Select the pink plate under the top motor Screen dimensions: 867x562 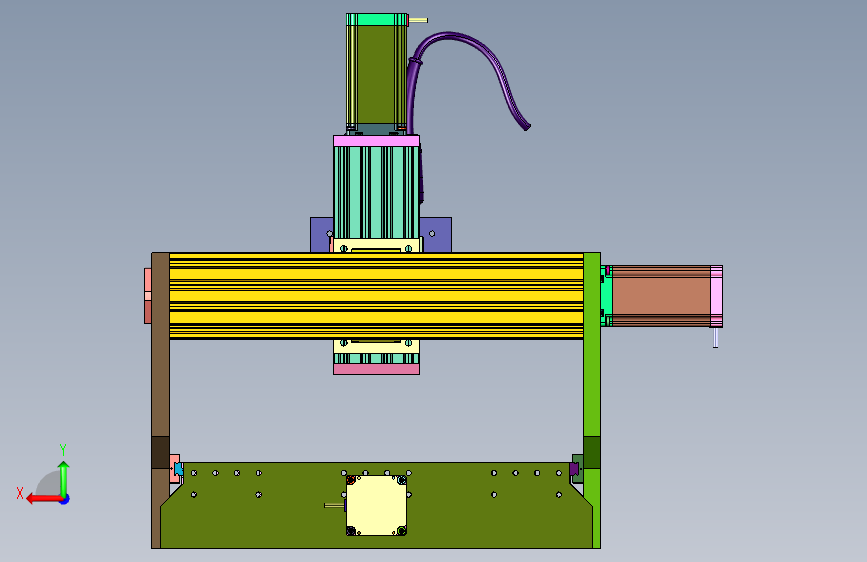[x=376, y=141]
